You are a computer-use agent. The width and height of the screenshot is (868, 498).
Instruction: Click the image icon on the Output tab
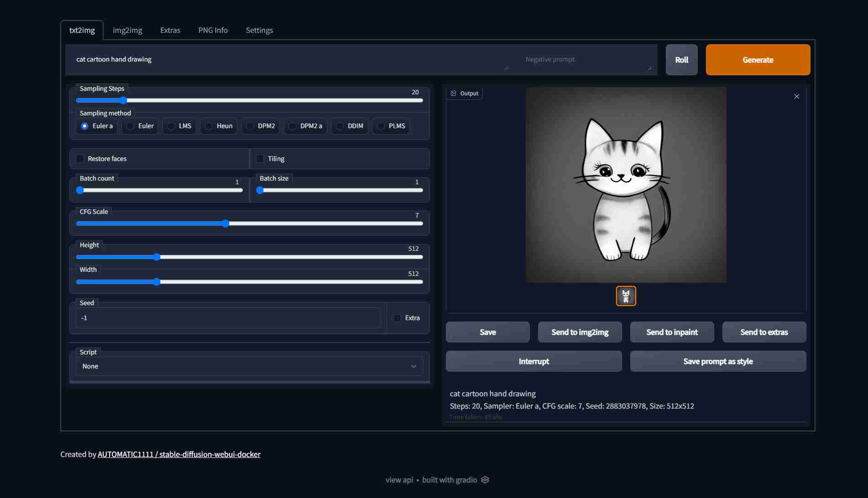click(x=454, y=93)
